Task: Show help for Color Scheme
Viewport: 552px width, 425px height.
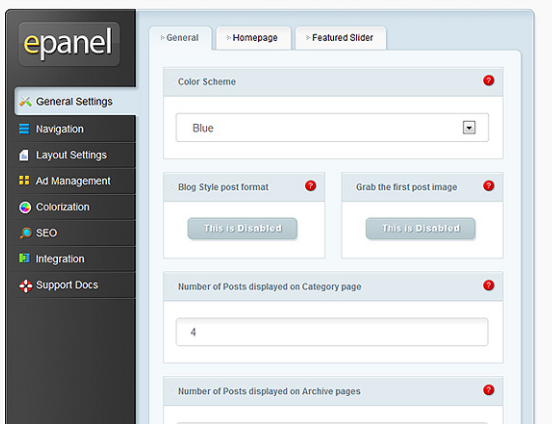Action: pyautogui.click(x=489, y=81)
